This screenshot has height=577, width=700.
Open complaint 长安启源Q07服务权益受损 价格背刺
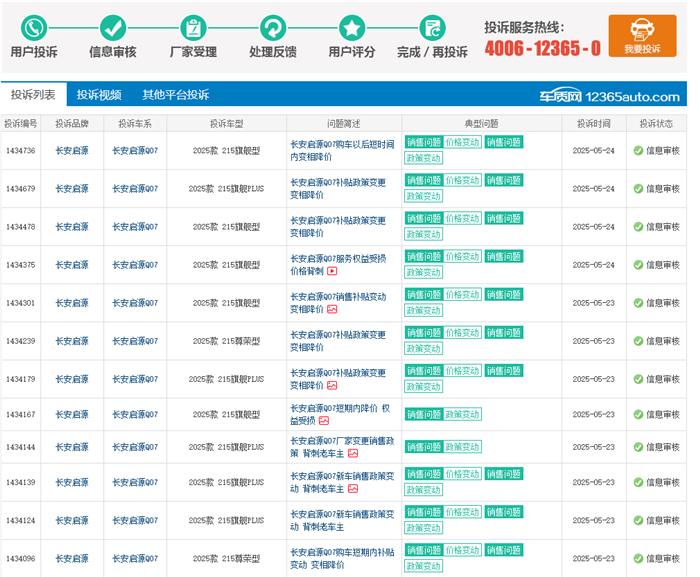(338, 265)
